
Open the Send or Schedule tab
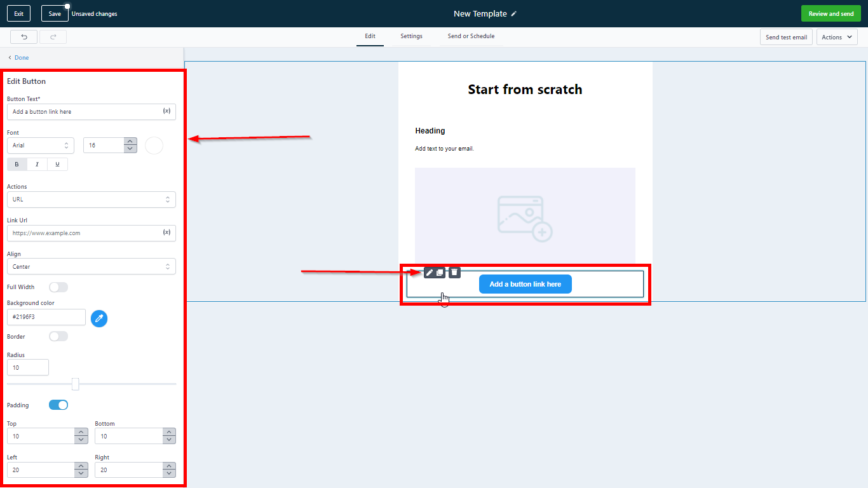[x=471, y=36]
